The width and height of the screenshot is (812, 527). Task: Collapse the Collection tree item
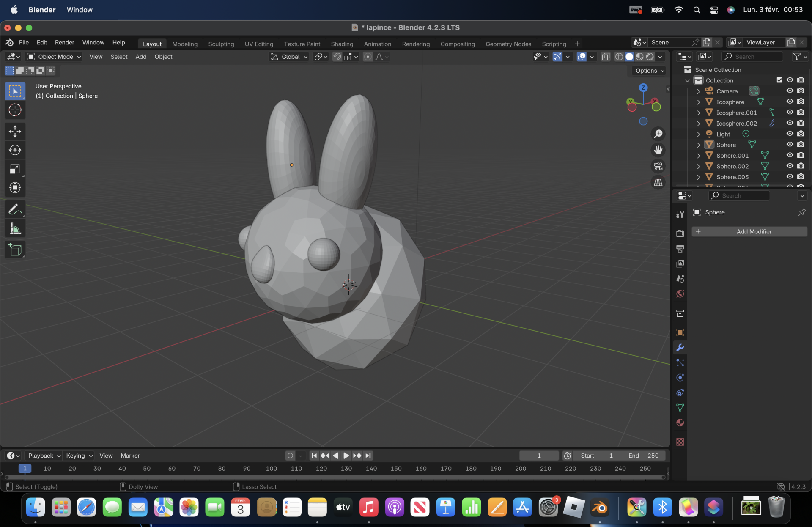click(x=687, y=80)
